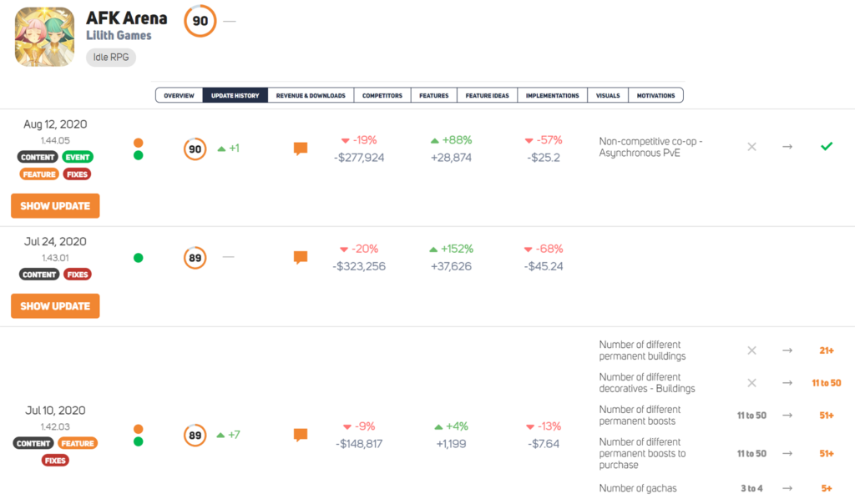Viewport: 855px width, 504px height.
Task: Click green dot indicator for Jul 24 update
Action: (139, 258)
